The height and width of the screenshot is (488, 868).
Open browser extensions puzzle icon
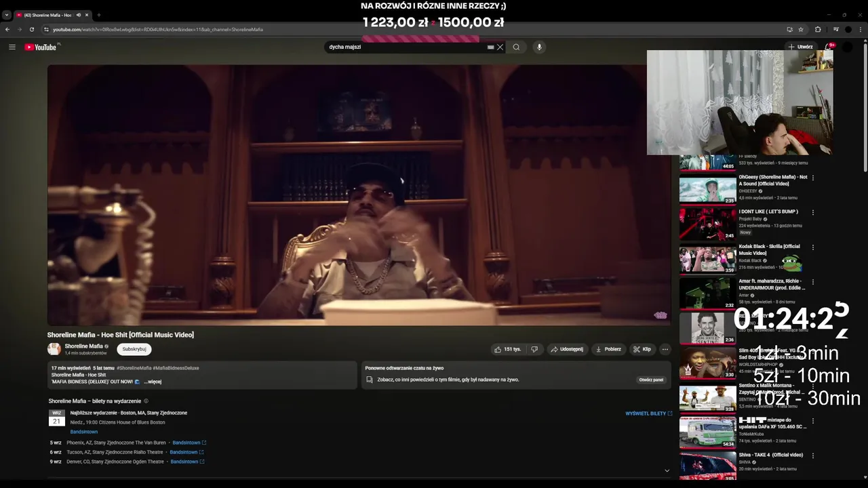click(x=818, y=29)
